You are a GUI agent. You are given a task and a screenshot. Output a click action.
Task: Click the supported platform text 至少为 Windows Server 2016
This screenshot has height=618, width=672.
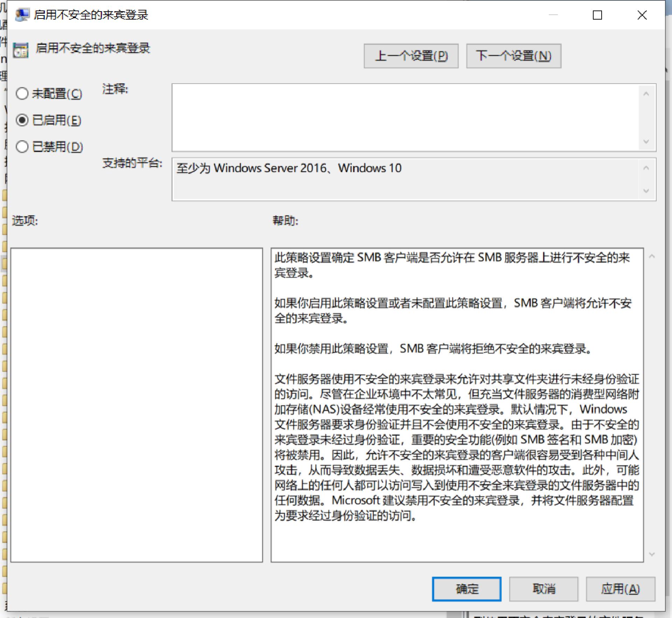click(289, 168)
